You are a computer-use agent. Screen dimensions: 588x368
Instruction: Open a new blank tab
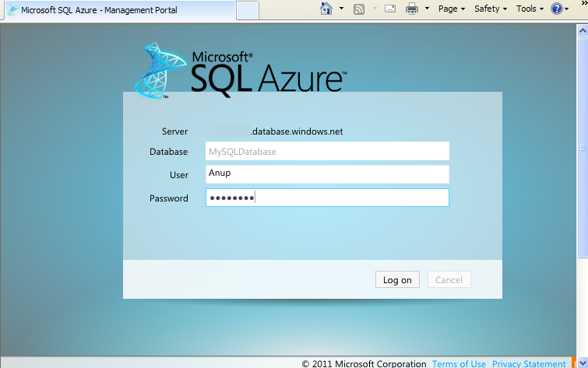pyautogui.click(x=248, y=11)
